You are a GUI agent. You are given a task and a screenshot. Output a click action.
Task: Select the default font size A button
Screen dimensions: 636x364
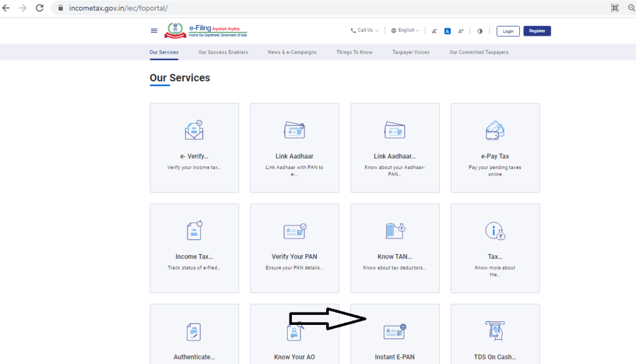(447, 31)
